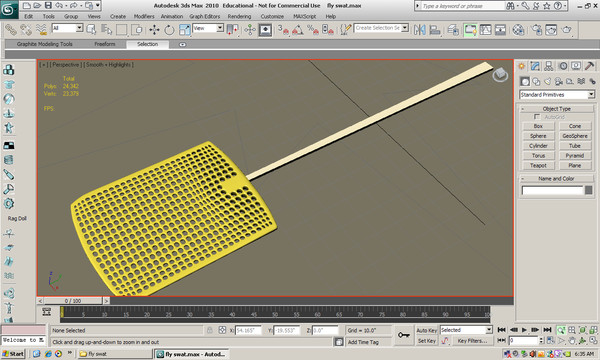Click the Select and Link chain icon
600x360 pixels.
pos(11,29)
